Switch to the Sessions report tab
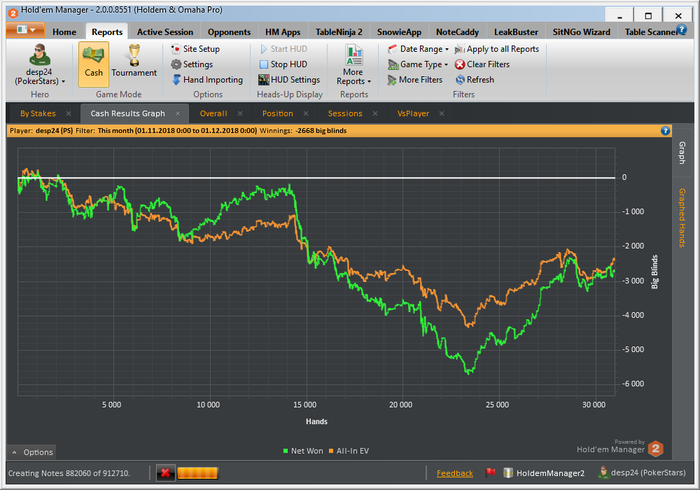The height and width of the screenshot is (490, 700). tap(345, 114)
